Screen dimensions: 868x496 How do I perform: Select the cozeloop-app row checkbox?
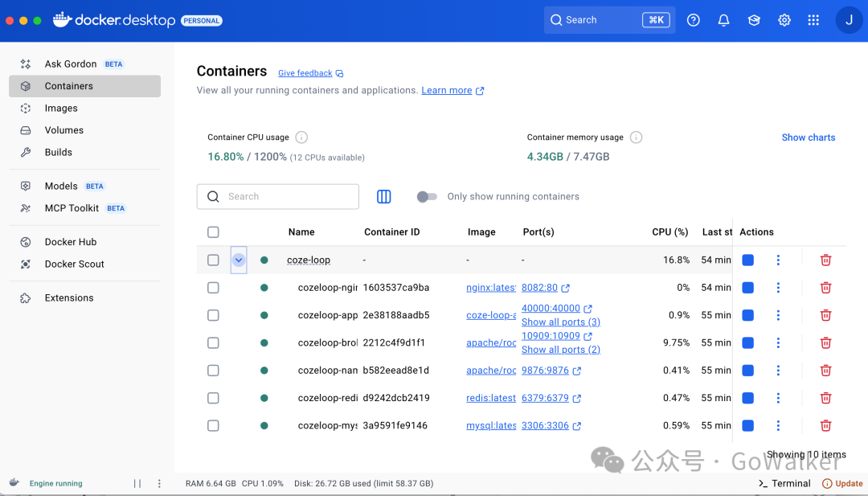coord(213,316)
